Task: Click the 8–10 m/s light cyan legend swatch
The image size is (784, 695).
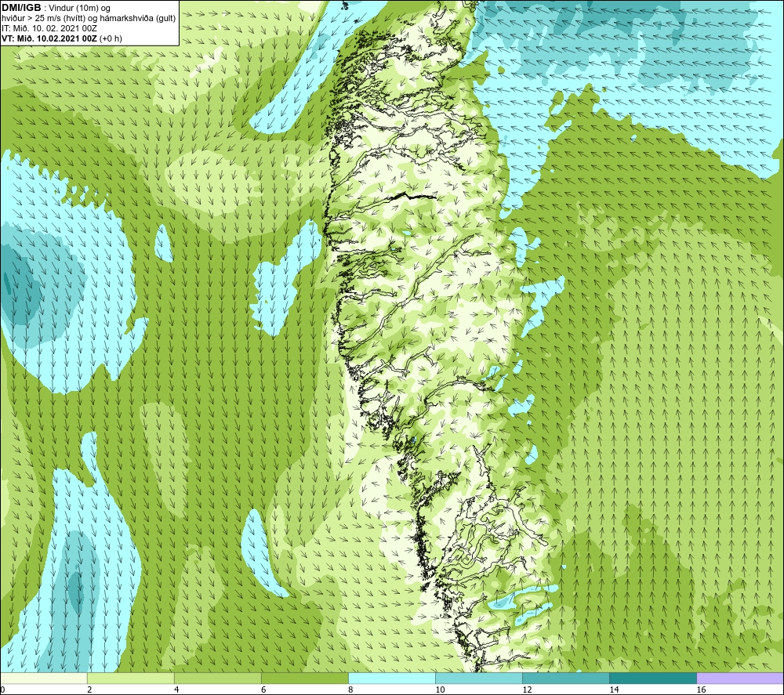Action: point(392,679)
